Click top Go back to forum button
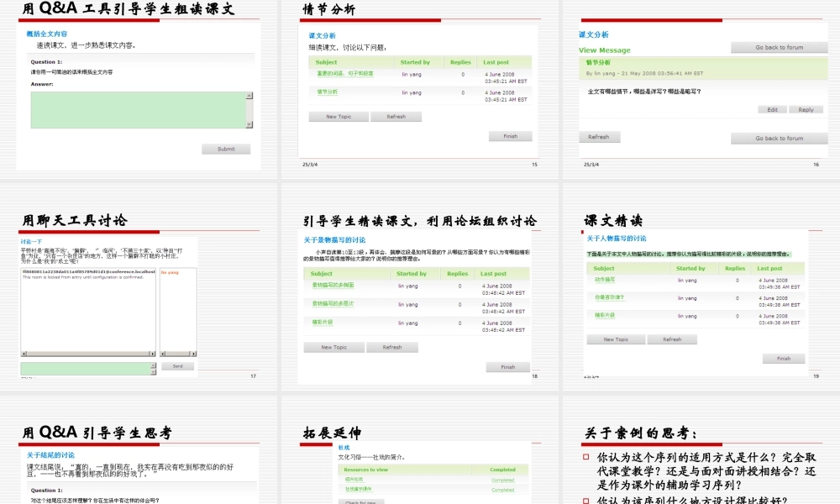840x504 pixels. (x=779, y=47)
